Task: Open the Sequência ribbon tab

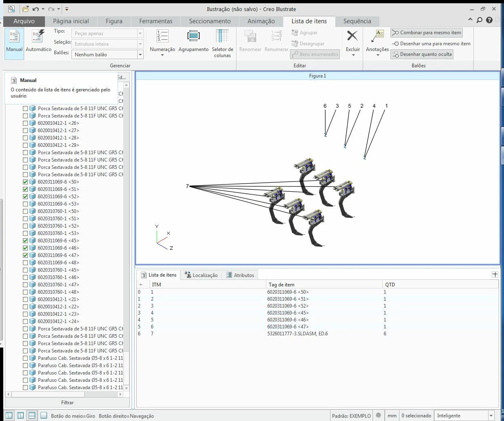Action: point(357,21)
